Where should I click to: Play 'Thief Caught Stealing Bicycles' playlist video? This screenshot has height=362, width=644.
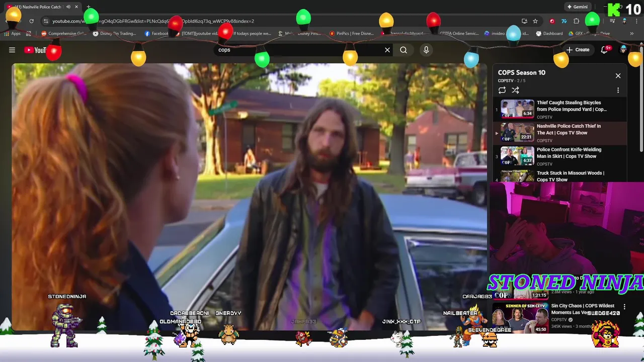point(572,106)
